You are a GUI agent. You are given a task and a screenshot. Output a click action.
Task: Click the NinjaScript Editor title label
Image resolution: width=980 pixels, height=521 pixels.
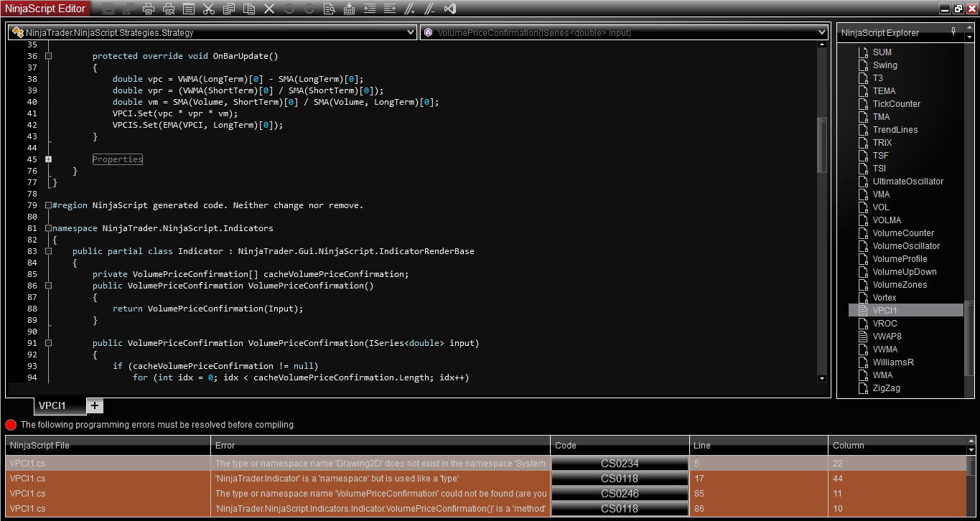(46, 9)
